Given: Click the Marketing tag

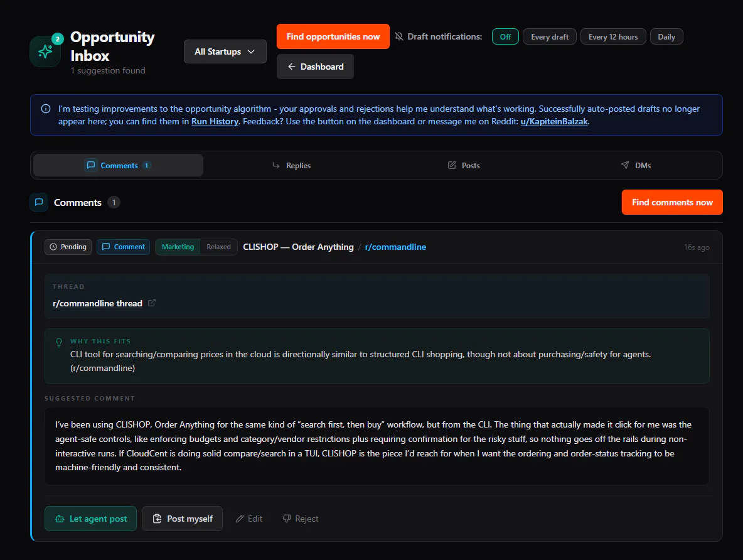Looking at the screenshot, I should (x=178, y=247).
